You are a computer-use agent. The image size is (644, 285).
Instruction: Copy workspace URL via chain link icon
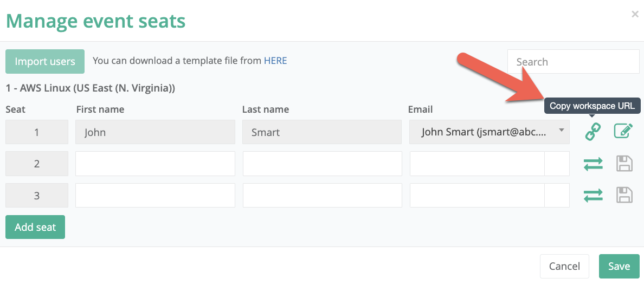[593, 132]
